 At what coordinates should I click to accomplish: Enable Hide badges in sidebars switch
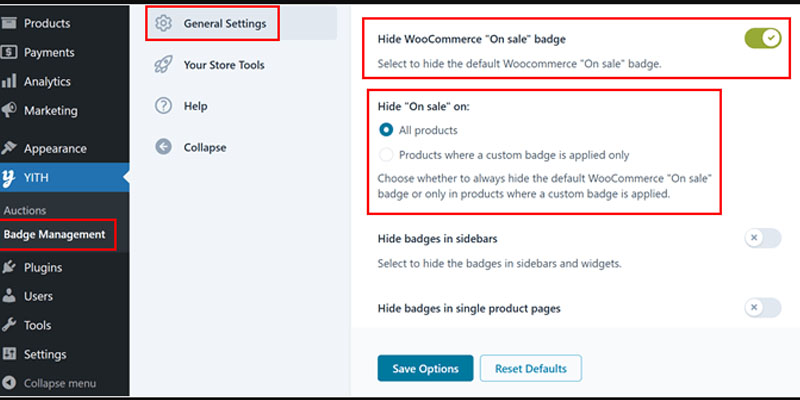[763, 238]
